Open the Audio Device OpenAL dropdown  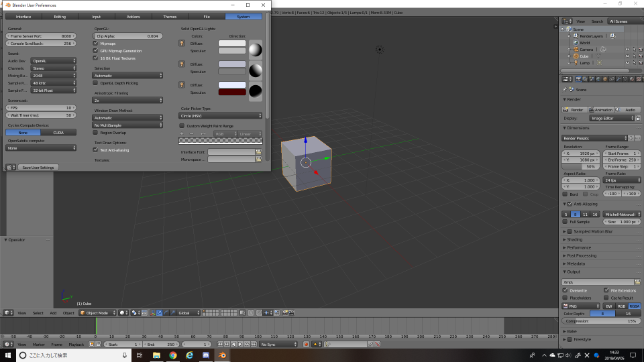pyautogui.click(x=54, y=61)
